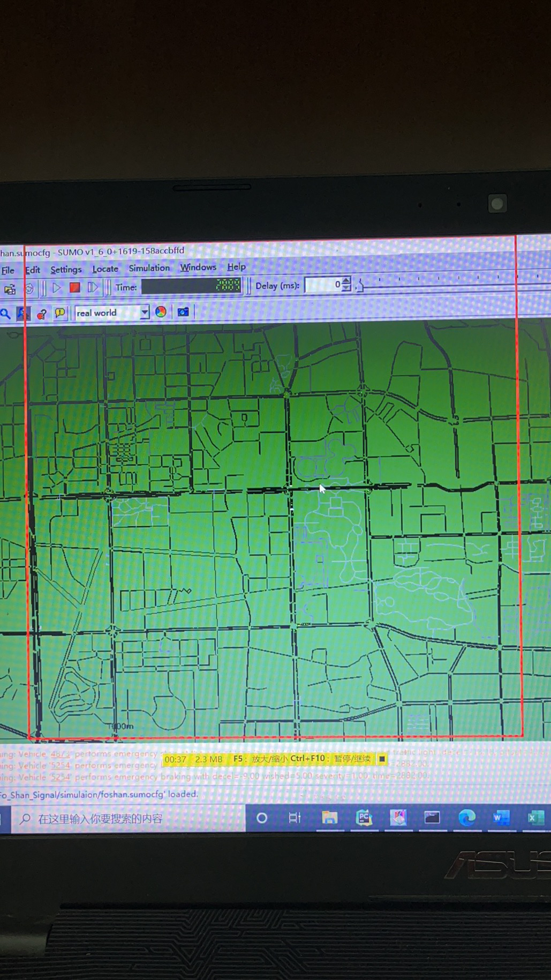
Task: Stop the simulation with the red square
Action: 74,287
